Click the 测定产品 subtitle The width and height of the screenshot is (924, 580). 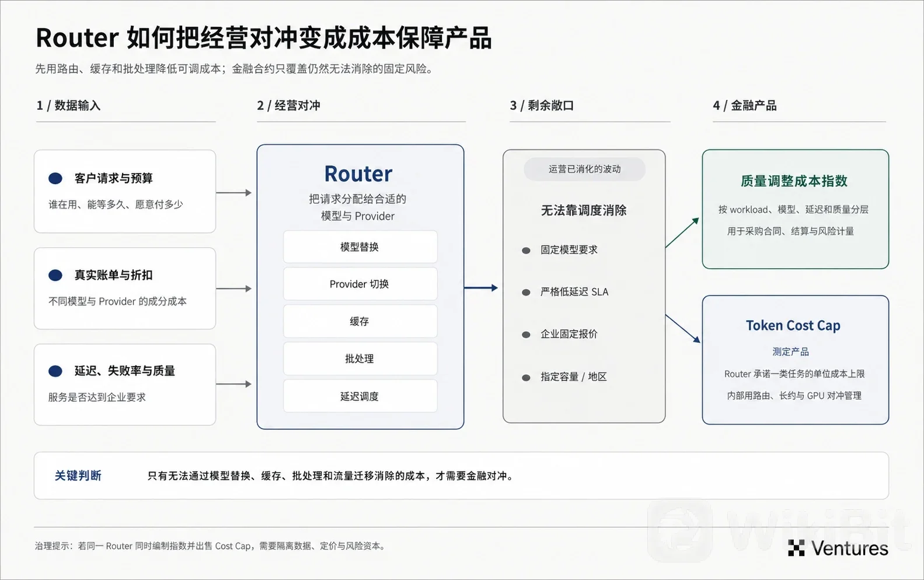point(790,352)
